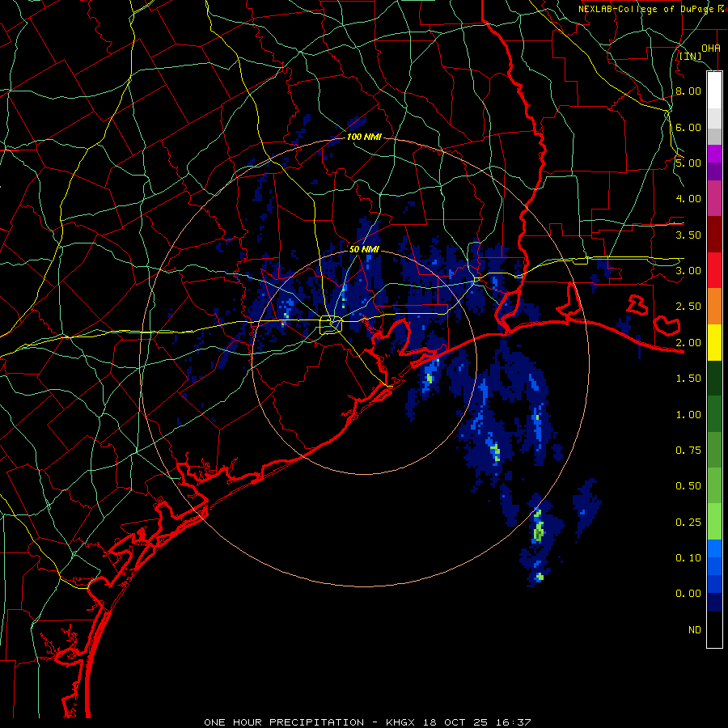Click the '100 NMI' range ring label
Screen dimensions: 728x728
[364, 137]
